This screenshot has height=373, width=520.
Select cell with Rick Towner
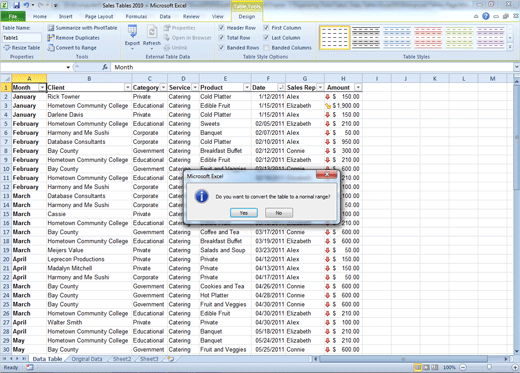point(89,97)
